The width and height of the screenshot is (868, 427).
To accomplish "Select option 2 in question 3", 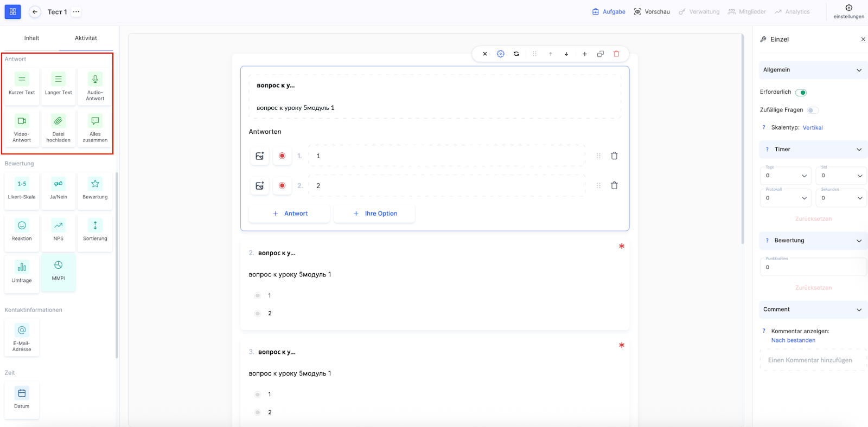I will click(x=258, y=412).
